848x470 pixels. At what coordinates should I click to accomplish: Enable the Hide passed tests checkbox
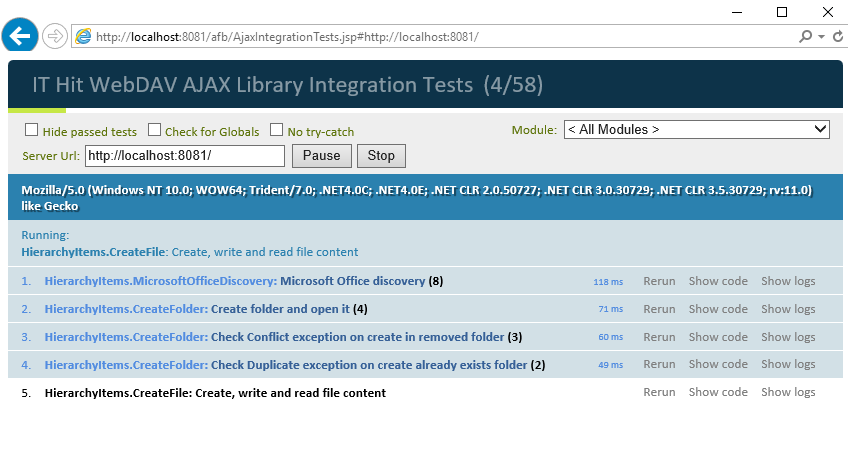[31, 130]
